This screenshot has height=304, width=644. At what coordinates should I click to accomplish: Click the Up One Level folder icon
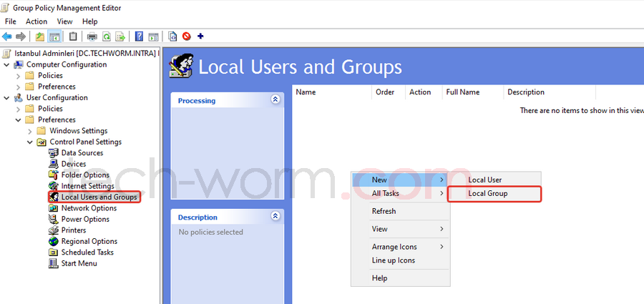coord(39,36)
